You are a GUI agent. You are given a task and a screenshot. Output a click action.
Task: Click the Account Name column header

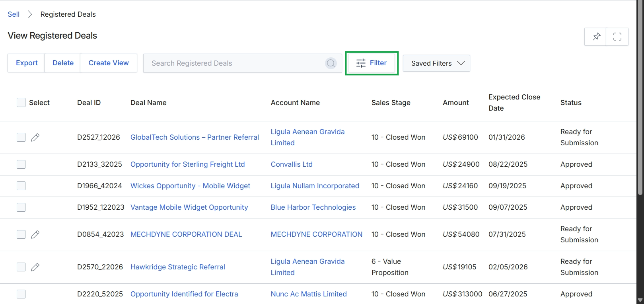click(x=295, y=103)
